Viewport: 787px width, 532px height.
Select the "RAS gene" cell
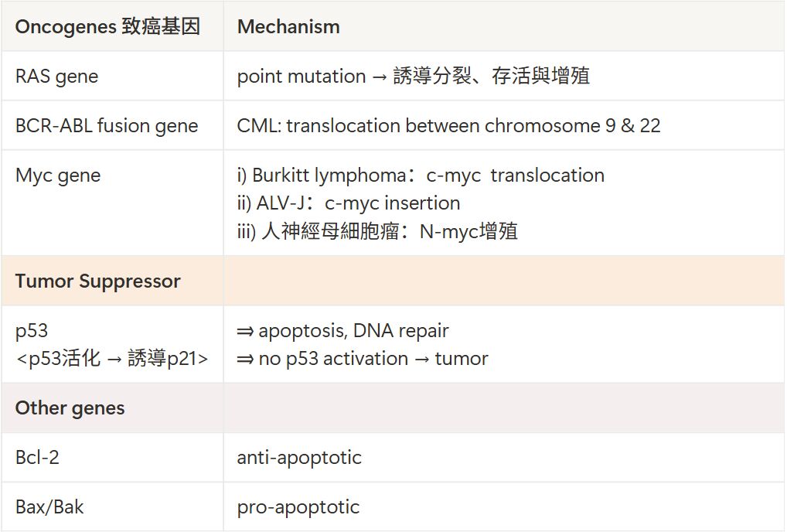click(56, 77)
